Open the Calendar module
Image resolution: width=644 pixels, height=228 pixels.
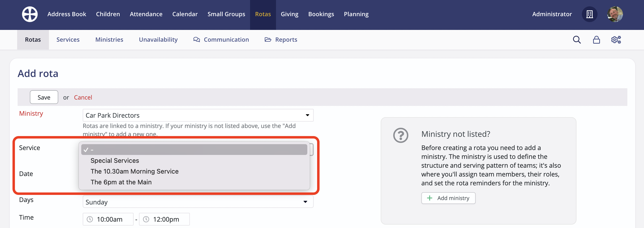coord(185,14)
